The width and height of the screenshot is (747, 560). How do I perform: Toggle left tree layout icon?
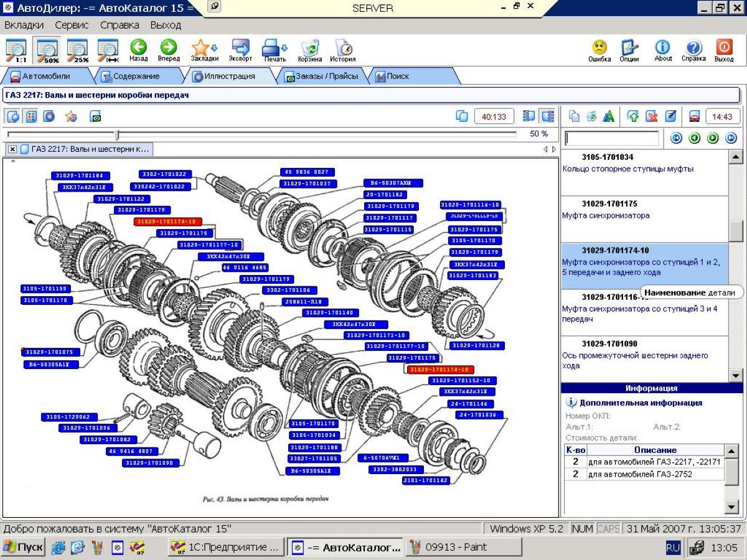click(529, 116)
